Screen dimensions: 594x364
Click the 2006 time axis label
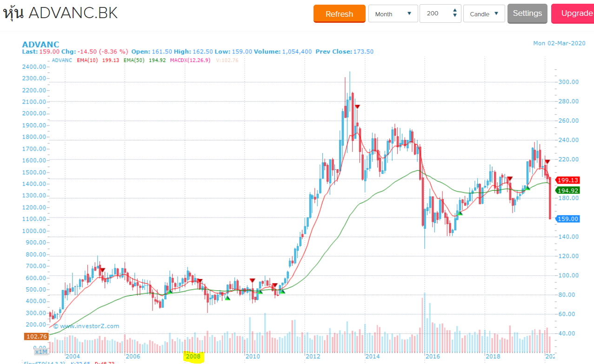(x=133, y=357)
